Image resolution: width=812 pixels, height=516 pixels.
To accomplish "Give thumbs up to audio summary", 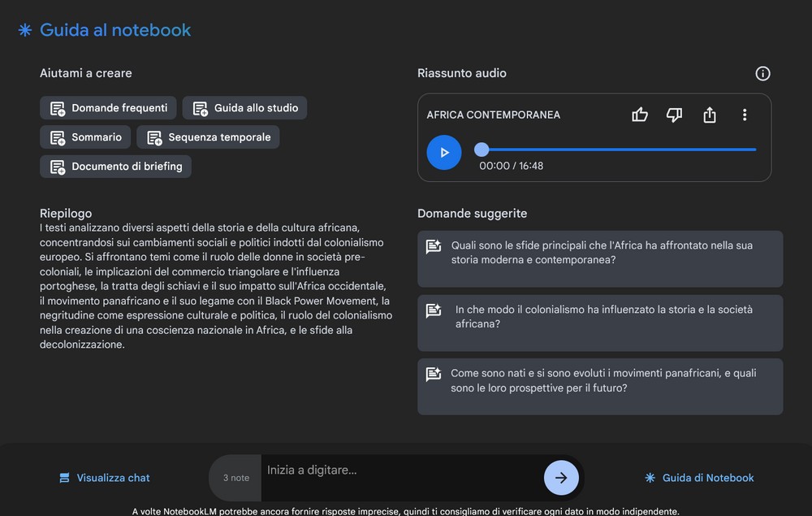I will (640, 115).
